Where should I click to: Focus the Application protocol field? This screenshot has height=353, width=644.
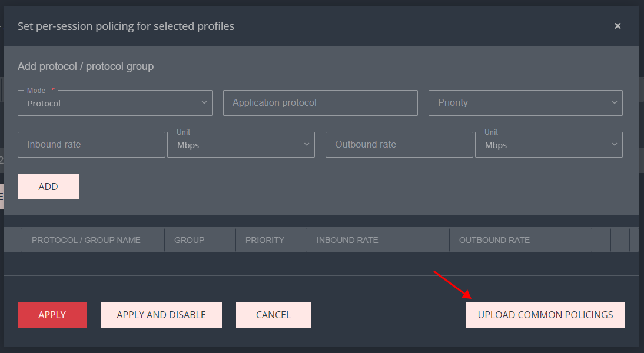coord(320,103)
